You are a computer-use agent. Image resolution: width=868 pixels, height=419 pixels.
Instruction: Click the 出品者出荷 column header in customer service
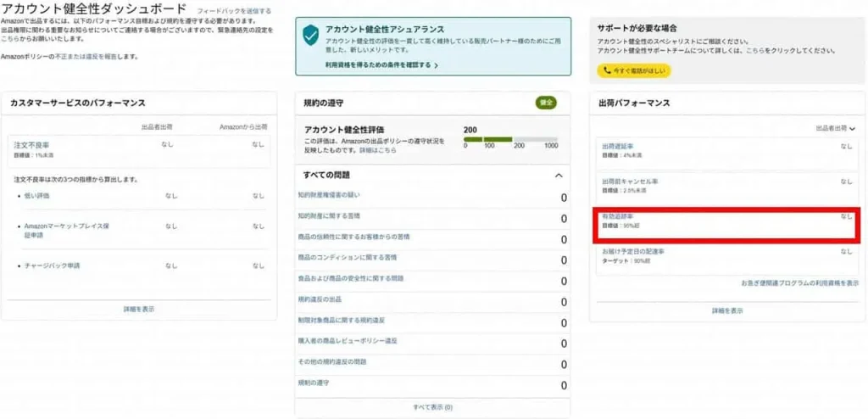click(x=157, y=127)
